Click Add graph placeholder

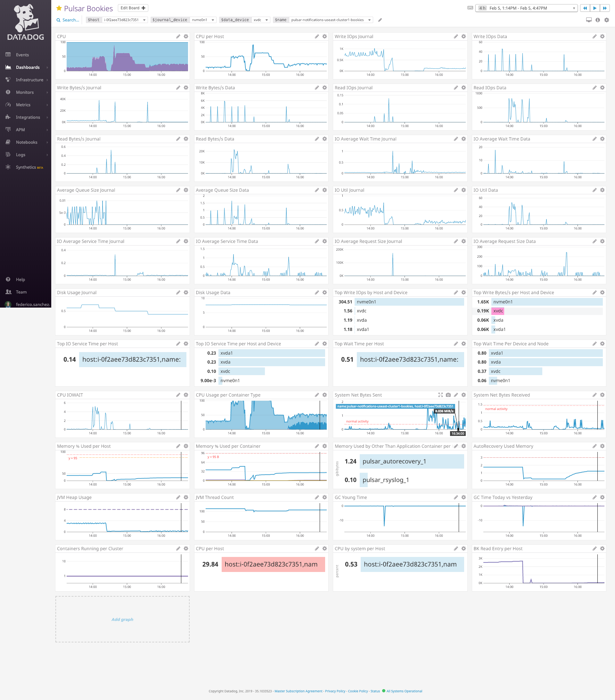click(x=122, y=619)
